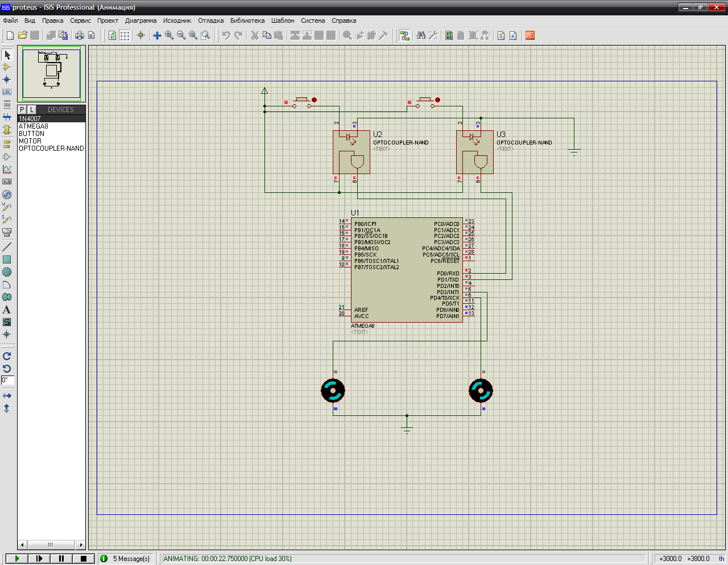This screenshot has height=565, width=728.
Task: Click the Design Explorer icon
Action: point(449,35)
